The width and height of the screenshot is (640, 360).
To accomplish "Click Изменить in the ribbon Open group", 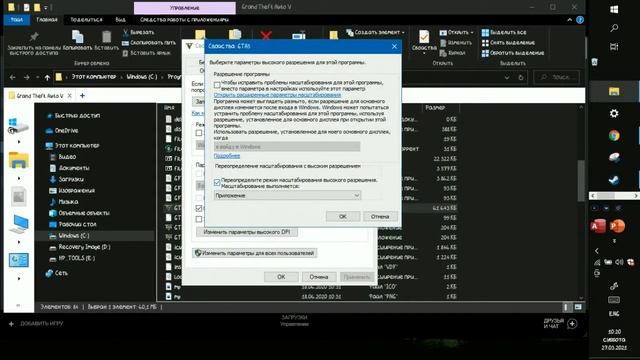I will pos(456,42).
